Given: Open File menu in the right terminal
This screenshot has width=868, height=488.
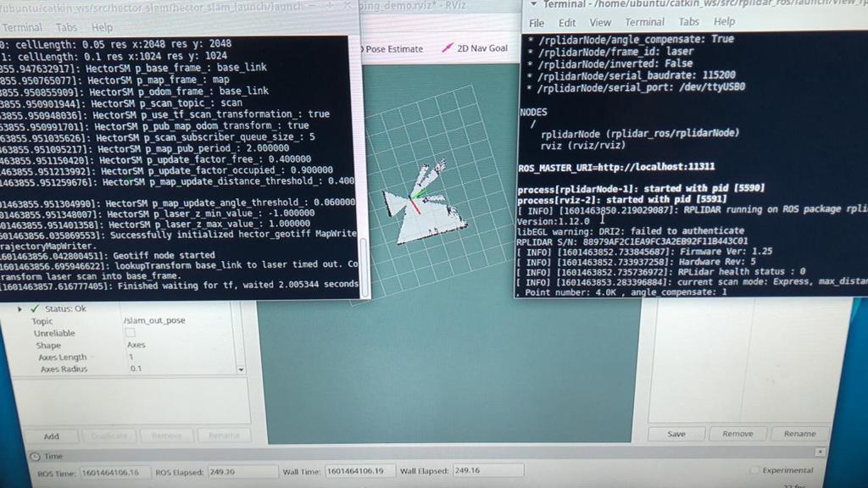Looking at the screenshot, I should click(537, 23).
